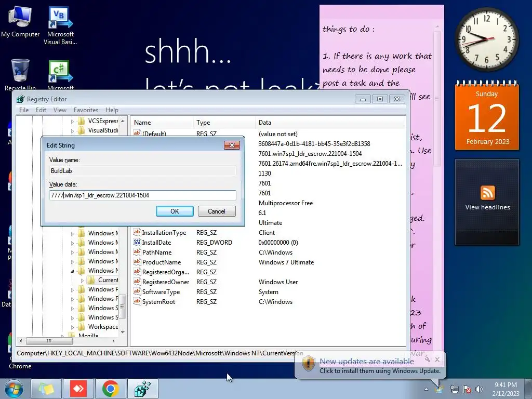This screenshot has height=399, width=532.
Task: Click the 'Windows 7 Ultimate' data value
Action: [x=286, y=262]
